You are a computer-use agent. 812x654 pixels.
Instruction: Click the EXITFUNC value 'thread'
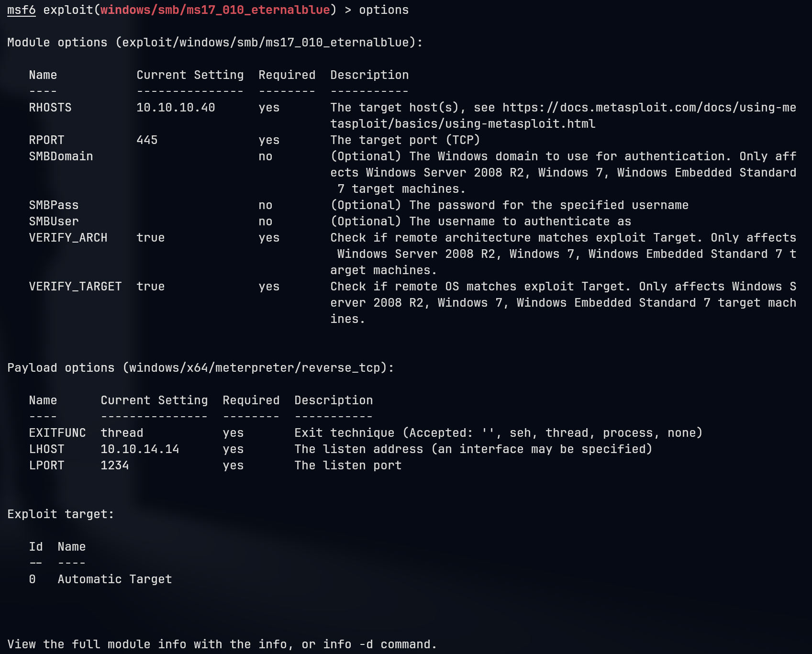click(122, 433)
